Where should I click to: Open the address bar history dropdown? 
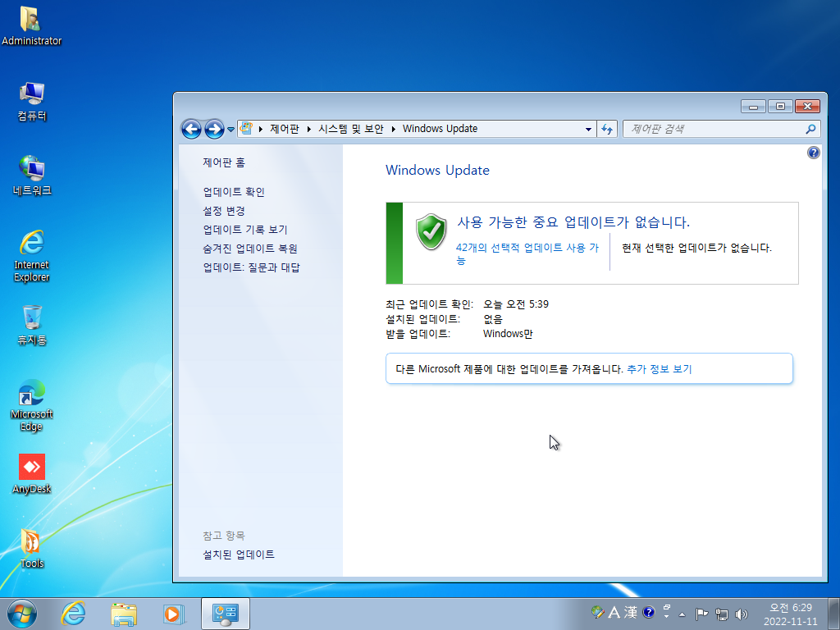pos(588,129)
